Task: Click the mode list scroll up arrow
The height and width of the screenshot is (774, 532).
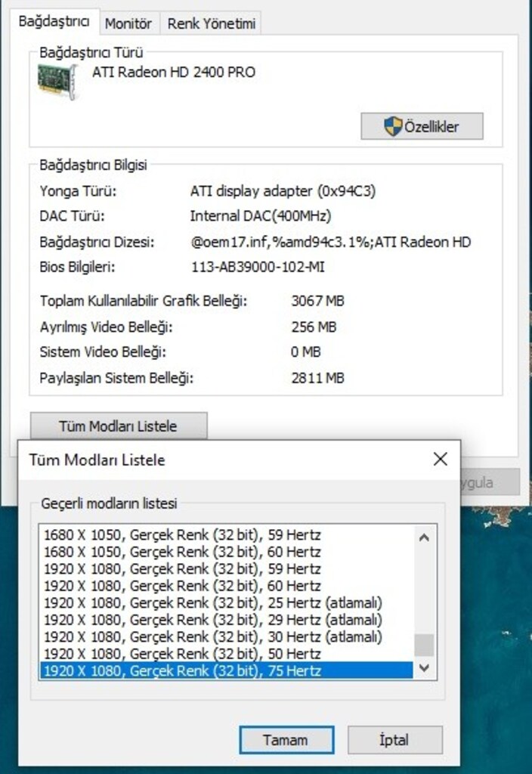Action: click(x=424, y=537)
